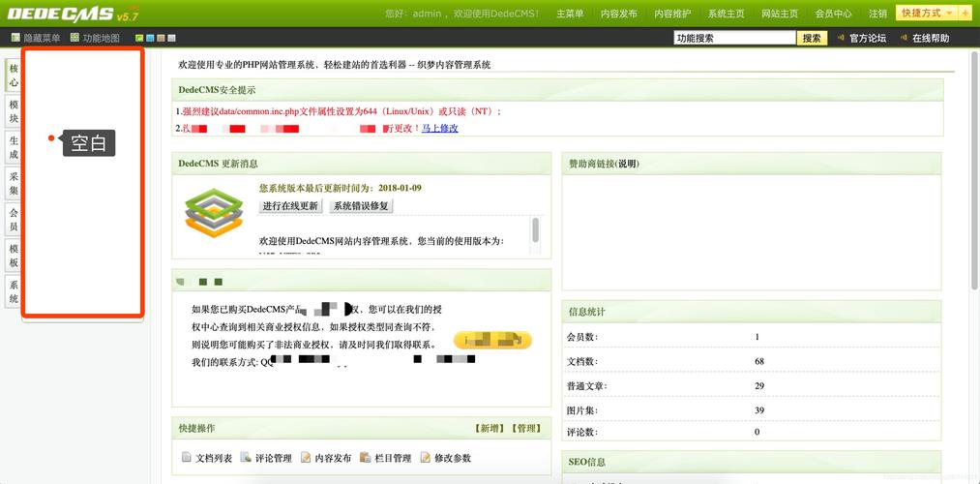This screenshot has width=980, height=484.
Task: Switch to the 模板 sidebar tab
Action: click(14, 256)
